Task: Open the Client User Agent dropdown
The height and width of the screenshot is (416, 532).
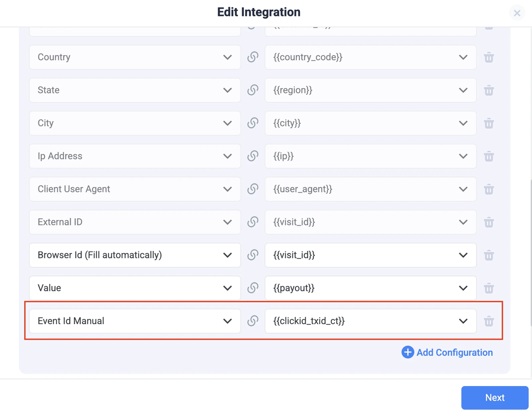Action: tap(135, 189)
